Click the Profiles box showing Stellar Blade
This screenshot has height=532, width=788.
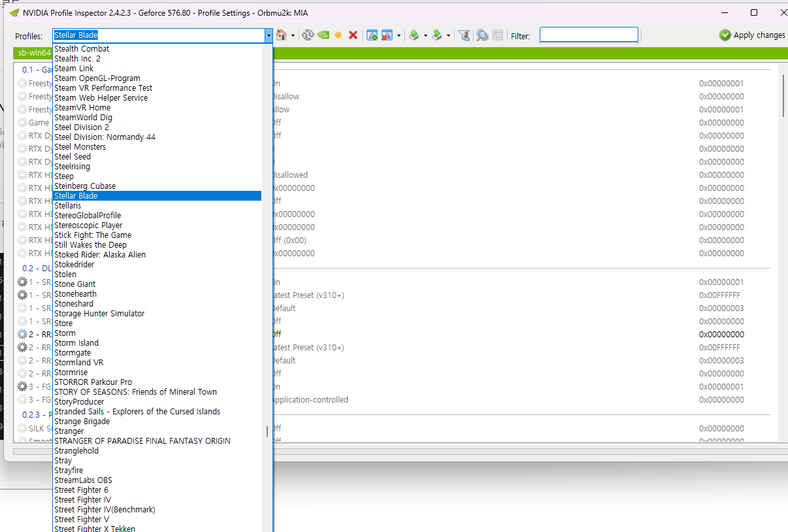(158, 35)
